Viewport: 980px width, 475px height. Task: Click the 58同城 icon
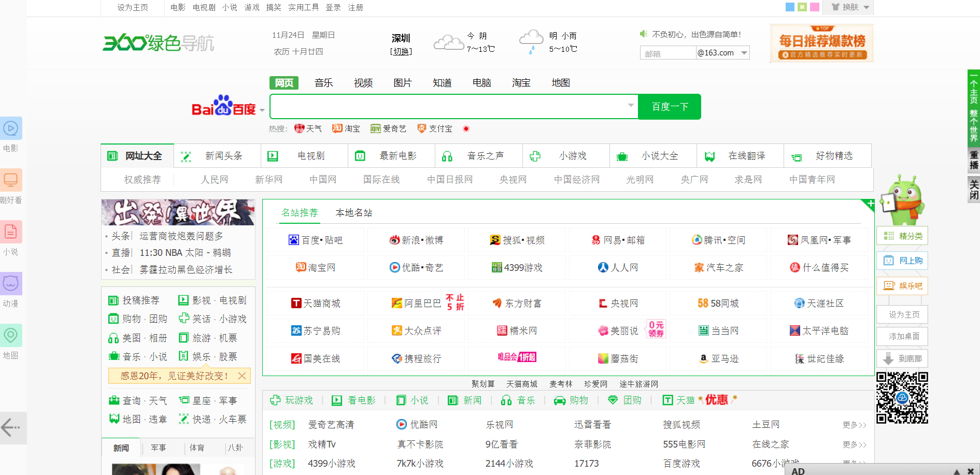click(x=703, y=303)
